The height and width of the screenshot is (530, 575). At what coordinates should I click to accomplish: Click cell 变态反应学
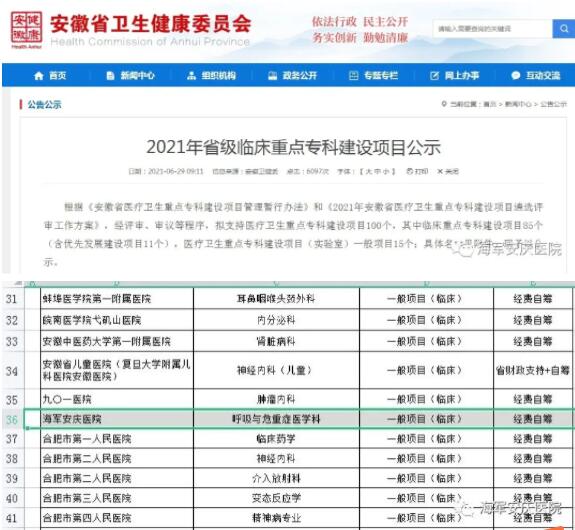[276, 498]
